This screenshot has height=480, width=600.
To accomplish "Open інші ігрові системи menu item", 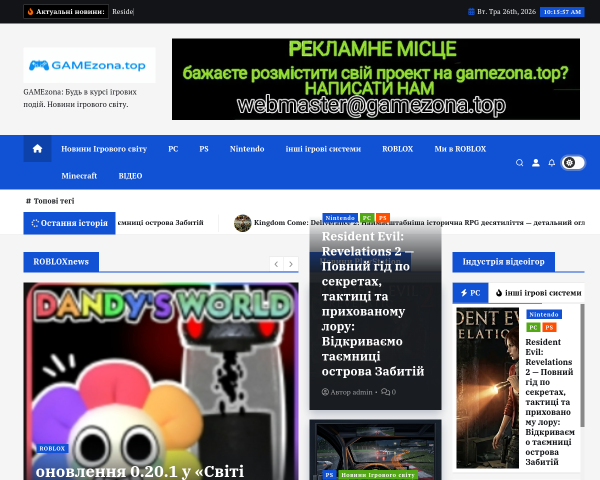I will (323, 149).
